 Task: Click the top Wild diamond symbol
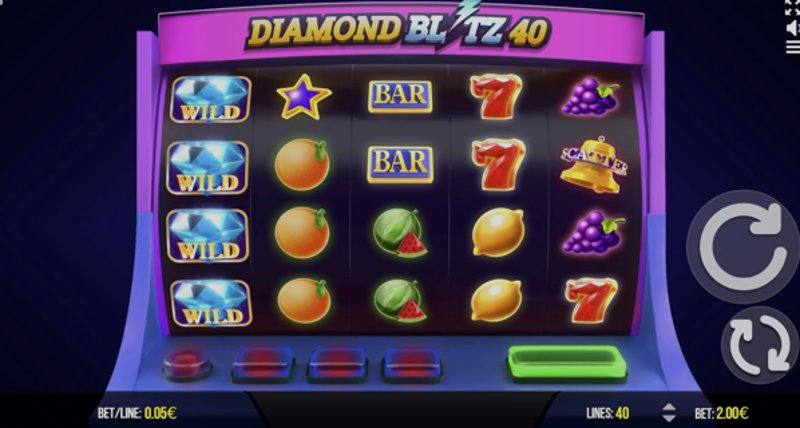(210, 99)
